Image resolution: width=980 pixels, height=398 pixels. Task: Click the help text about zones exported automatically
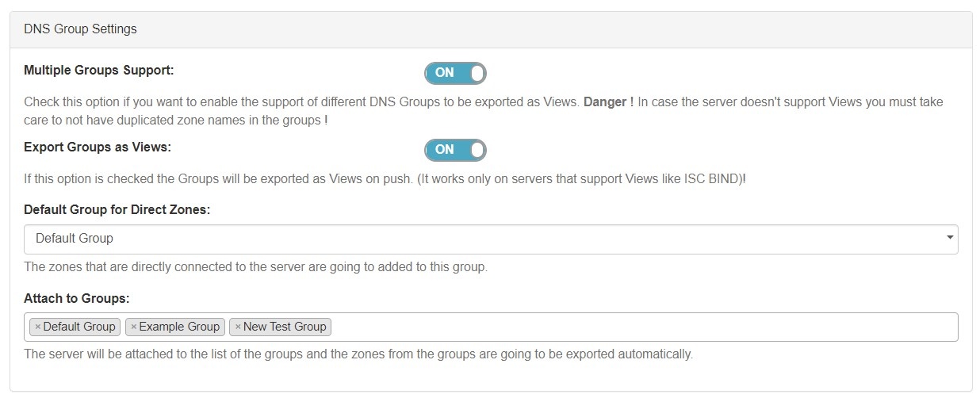(358, 354)
